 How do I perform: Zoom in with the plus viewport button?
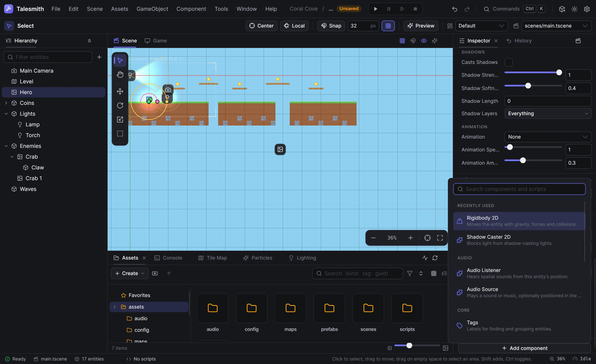click(x=411, y=238)
